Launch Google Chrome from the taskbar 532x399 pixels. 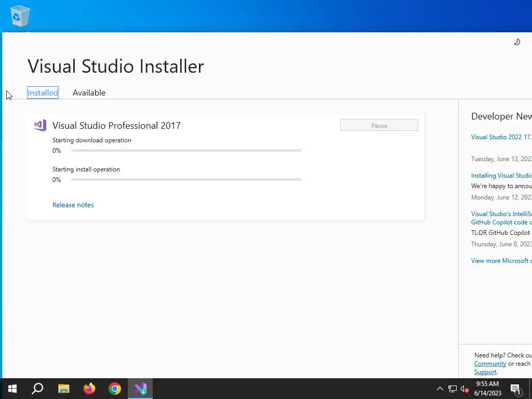click(x=115, y=389)
